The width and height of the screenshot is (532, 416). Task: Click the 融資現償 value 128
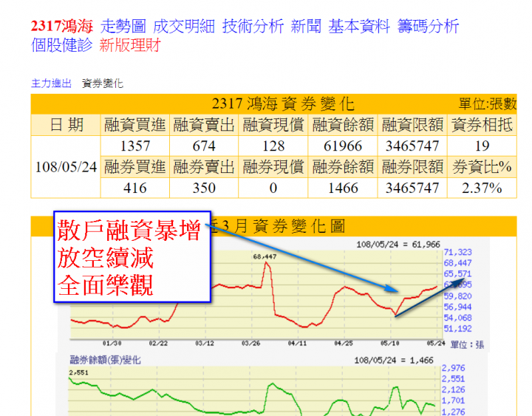click(273, 146)
